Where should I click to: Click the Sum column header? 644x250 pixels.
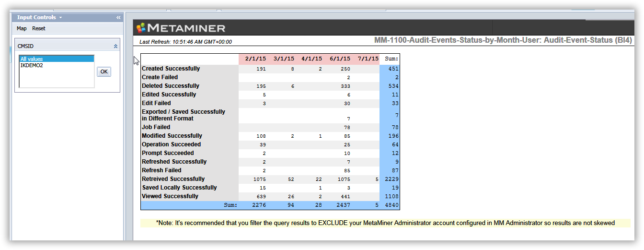coord(390,59)
